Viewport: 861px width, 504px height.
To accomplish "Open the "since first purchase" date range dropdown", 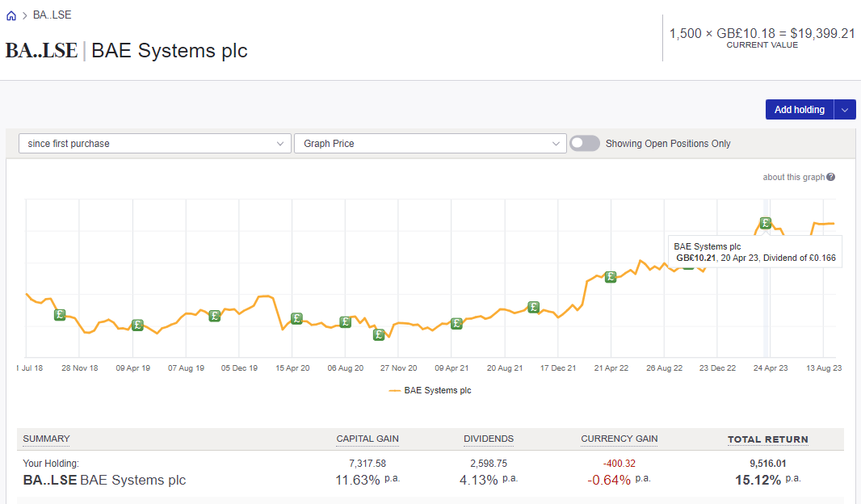I will click(154, 143).
